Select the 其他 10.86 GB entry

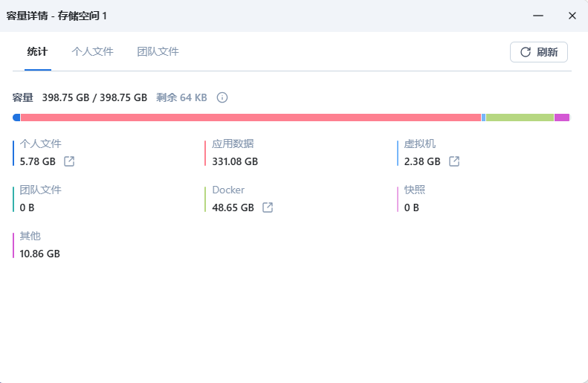coord(39,245)
